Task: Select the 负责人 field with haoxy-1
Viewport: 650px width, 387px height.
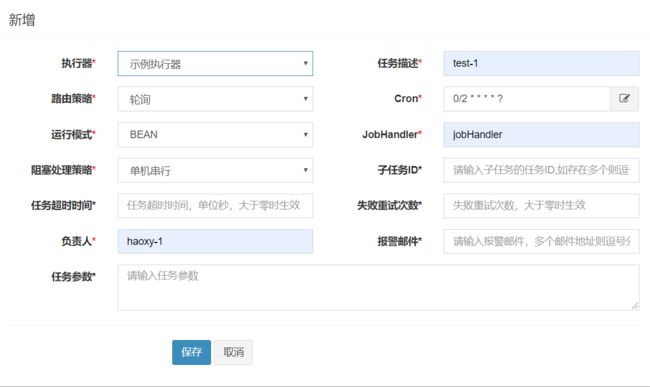Action: click(x=215, y=241)
